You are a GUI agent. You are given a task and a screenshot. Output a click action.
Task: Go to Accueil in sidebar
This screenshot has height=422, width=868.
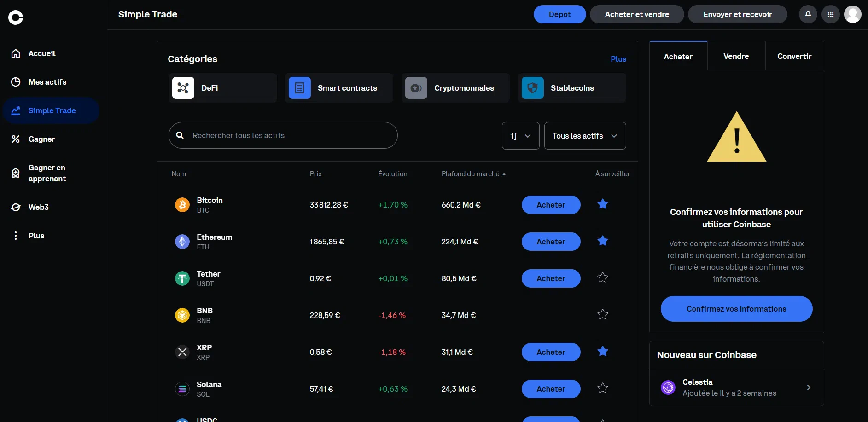[51, 53]
